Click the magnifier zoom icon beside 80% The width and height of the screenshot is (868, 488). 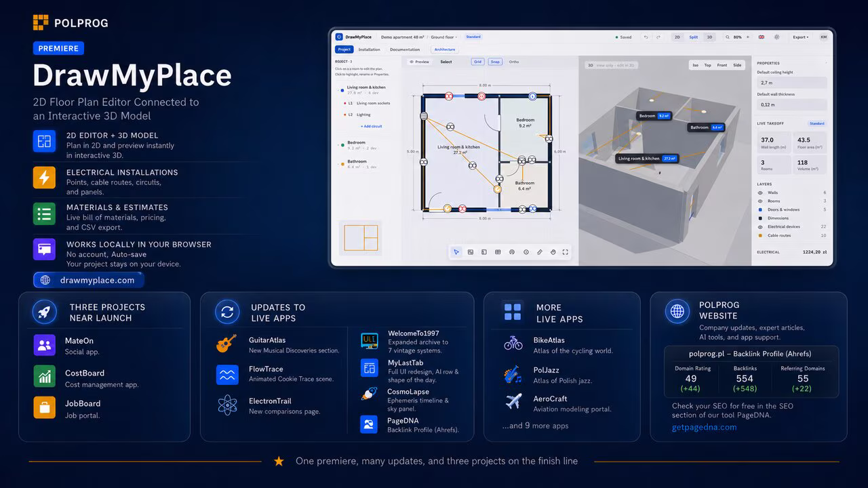[x=728, y=37]
